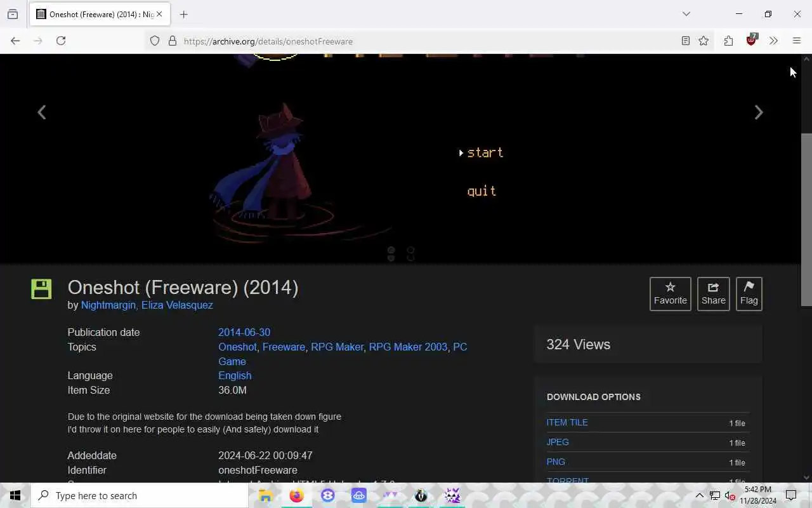812x508 pixels.
Task: Toggle reader view
Action: tap(686, 41)
